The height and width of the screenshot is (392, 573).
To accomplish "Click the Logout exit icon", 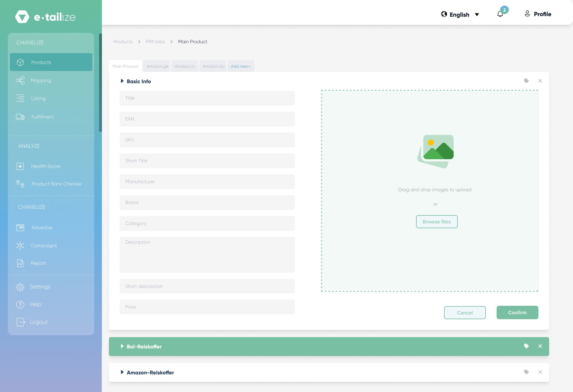I will tap(21, 322).
